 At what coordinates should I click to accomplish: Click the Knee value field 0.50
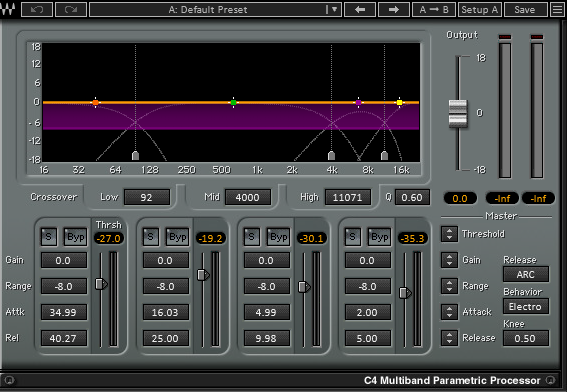pos(526,338)
